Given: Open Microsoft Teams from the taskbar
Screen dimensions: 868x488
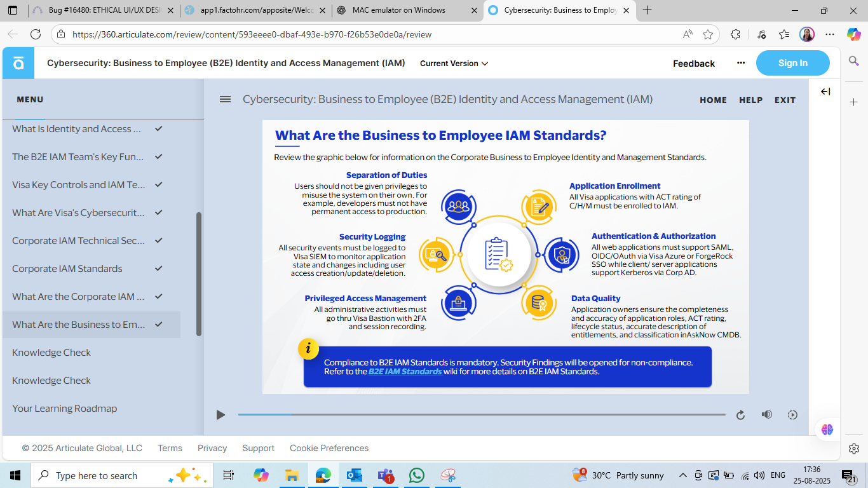Looking at the screenshot, I should point(386,475).
